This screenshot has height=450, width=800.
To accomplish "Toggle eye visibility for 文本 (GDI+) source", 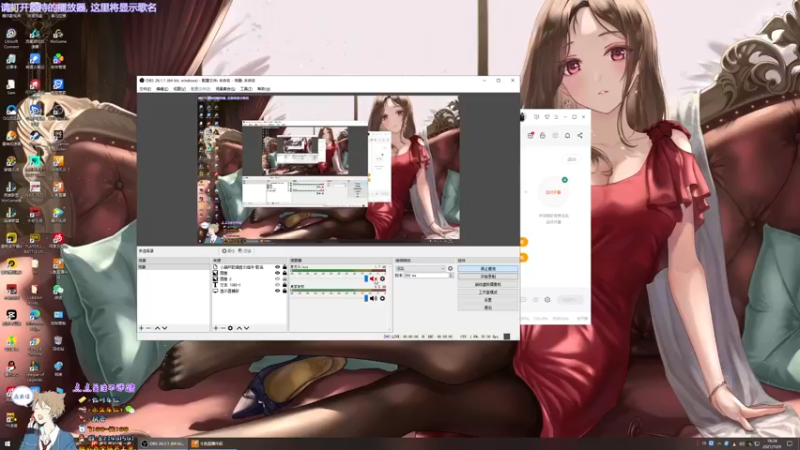I will 278,285.
